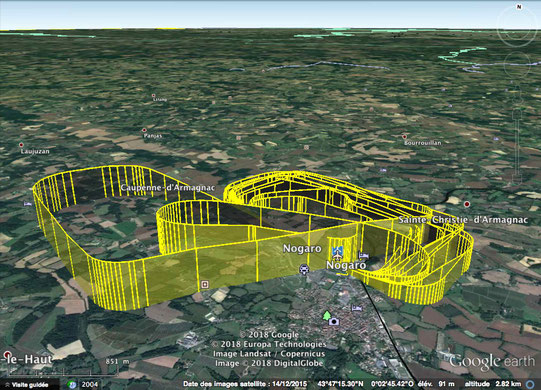
Task: Click the lodging bed icon right of the airport
Action: coord(363,255)
